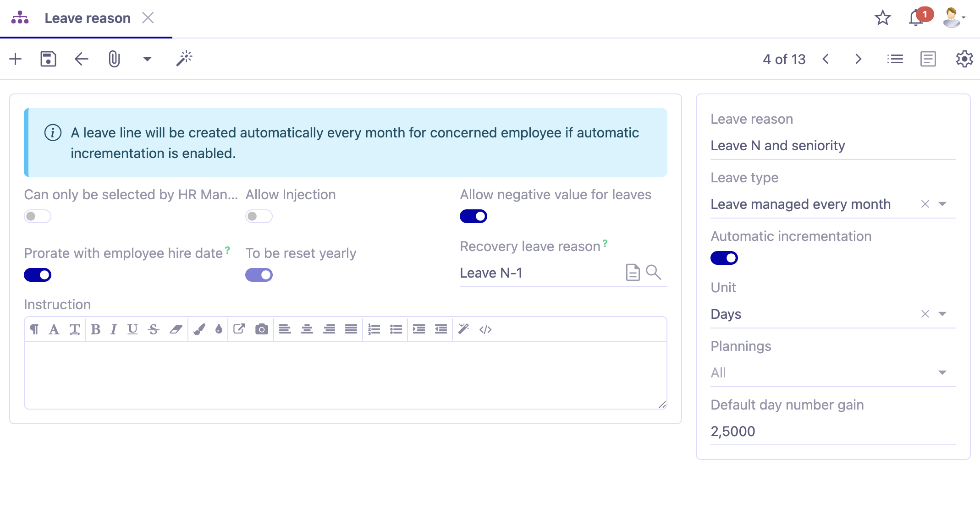
Task: Edit the Default day number gain field
Action: tap(779, 431)
